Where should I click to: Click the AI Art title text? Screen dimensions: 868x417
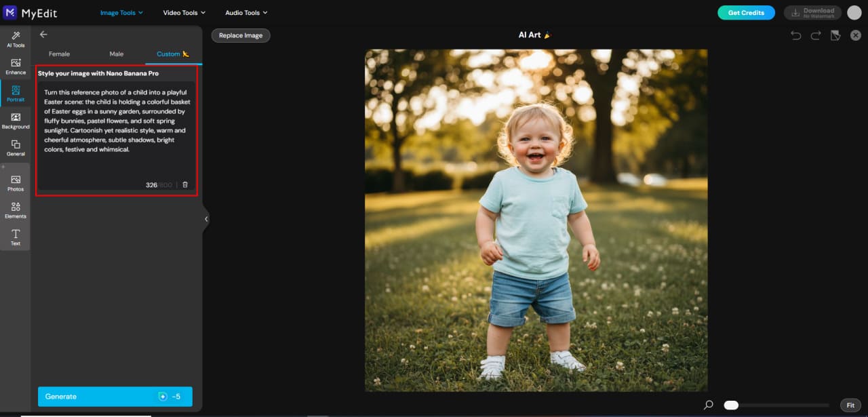tap(535, 35)
